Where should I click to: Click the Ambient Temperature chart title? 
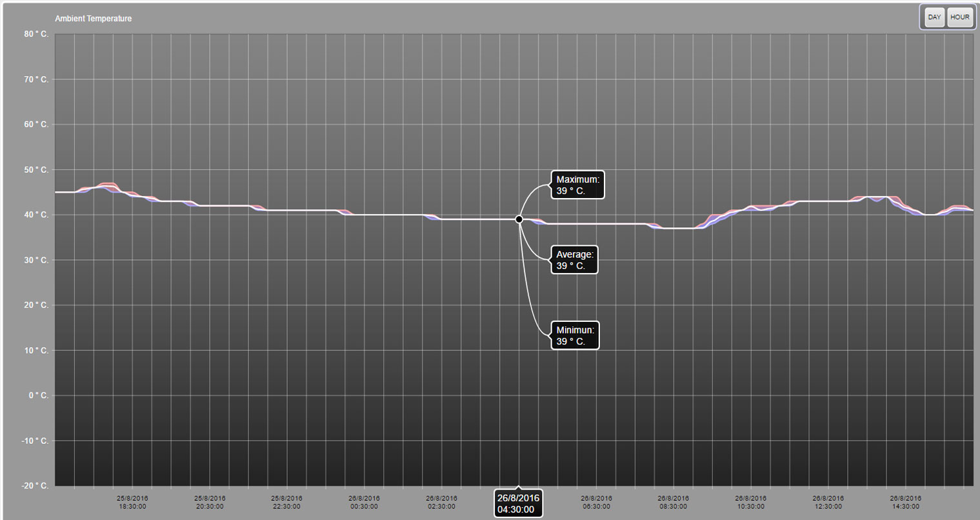pyautogui.click(x=94, y=19)
